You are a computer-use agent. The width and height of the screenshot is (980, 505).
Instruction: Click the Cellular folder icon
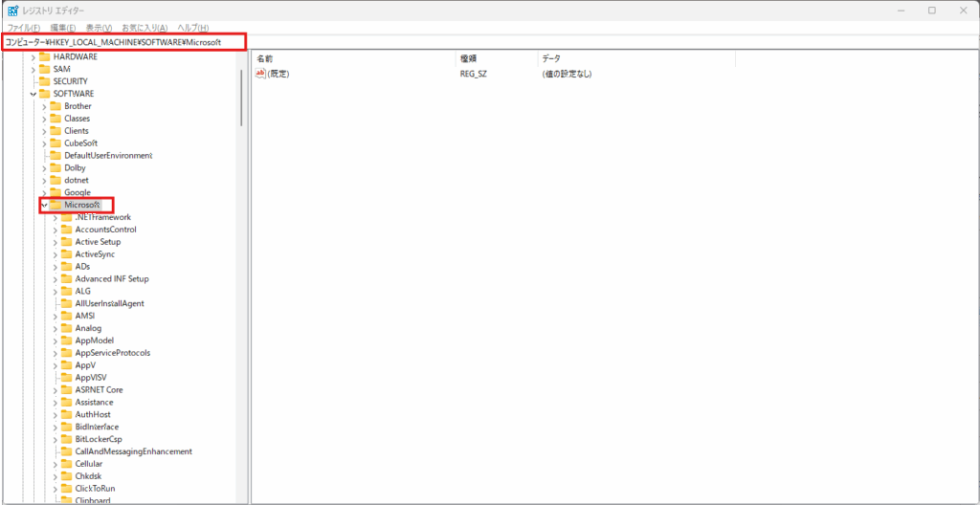pos(66,464)
